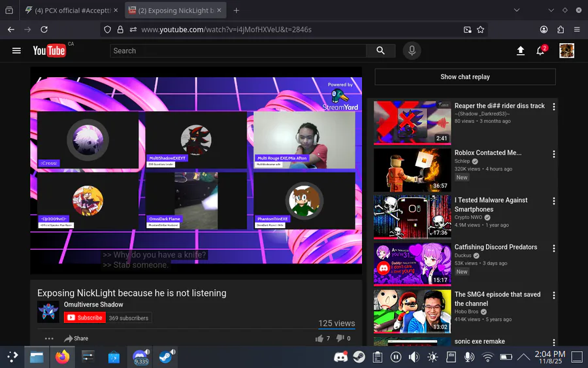Viewport: 588px width, 368px height.
Task: Open the Wi-Fi network tray icon
Action: (487, 357)
